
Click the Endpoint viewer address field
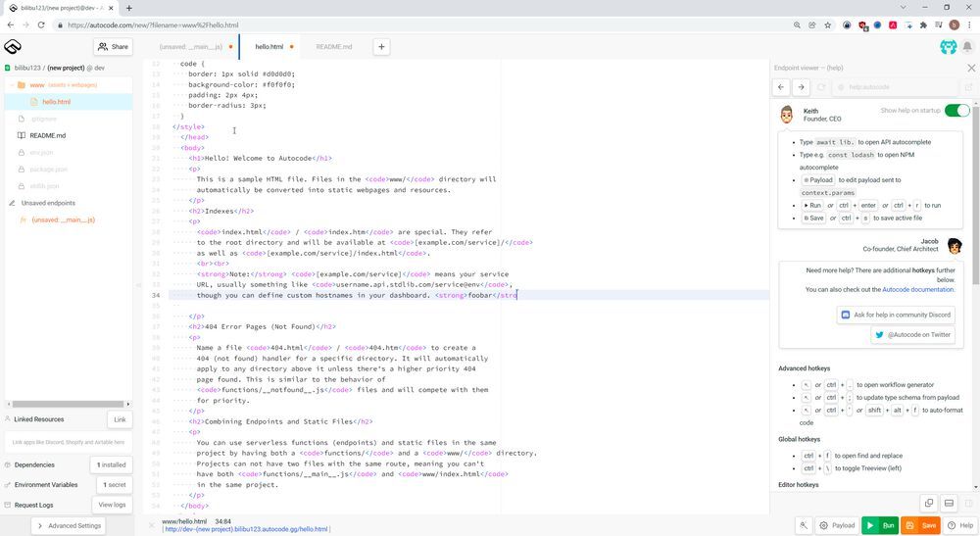[895, 87]
